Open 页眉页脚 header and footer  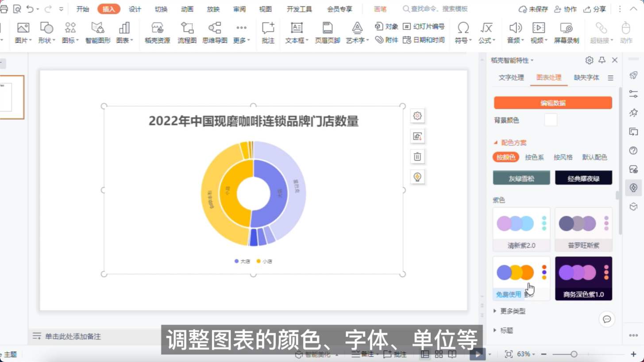[328, 33]
